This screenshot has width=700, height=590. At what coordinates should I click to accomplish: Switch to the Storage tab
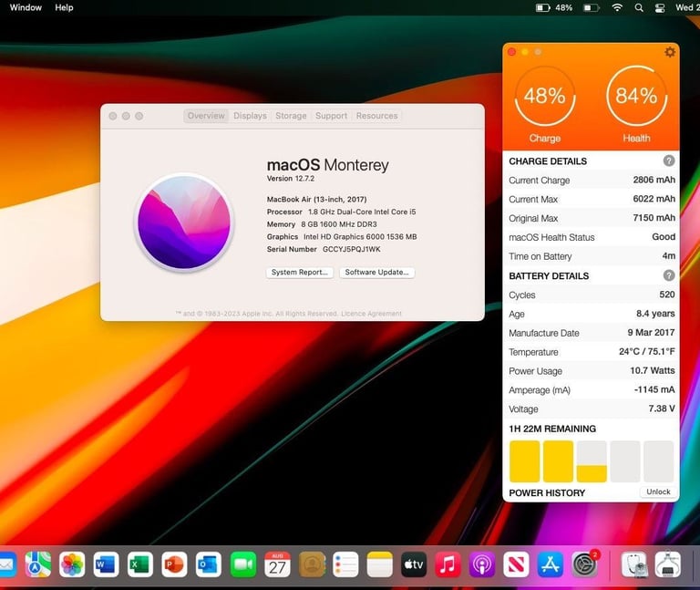click(291, 116)
